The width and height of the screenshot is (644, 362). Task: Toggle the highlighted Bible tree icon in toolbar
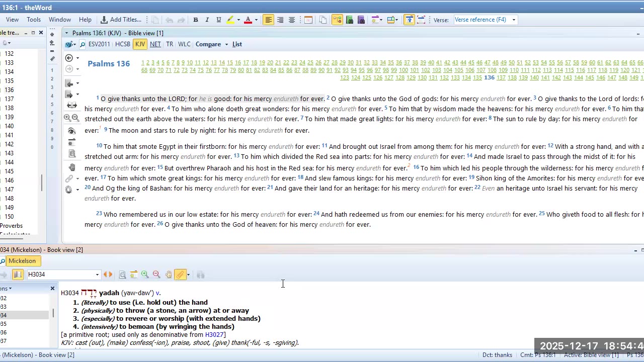337,20
